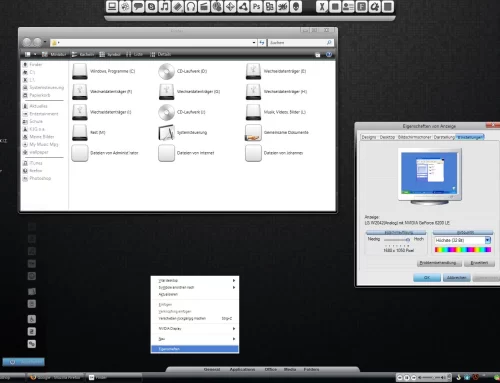Launch Skype from the top dock

coord(151,7)
